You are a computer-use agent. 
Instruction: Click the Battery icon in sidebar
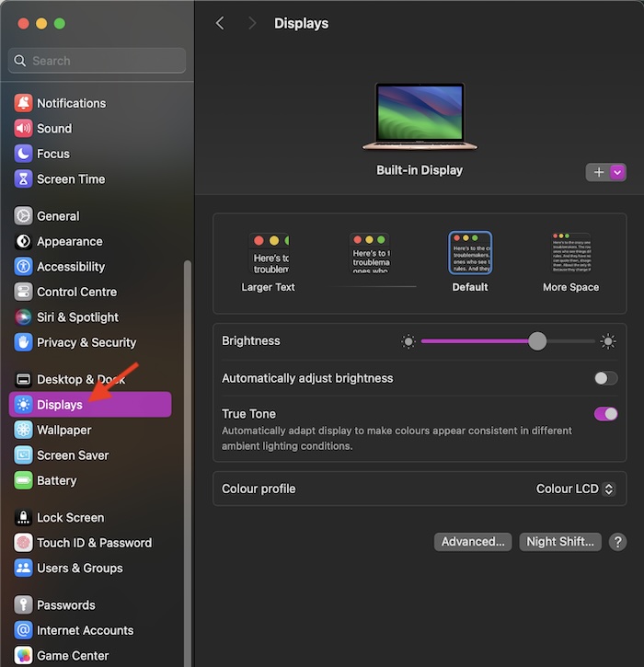[x=23, y=480]
